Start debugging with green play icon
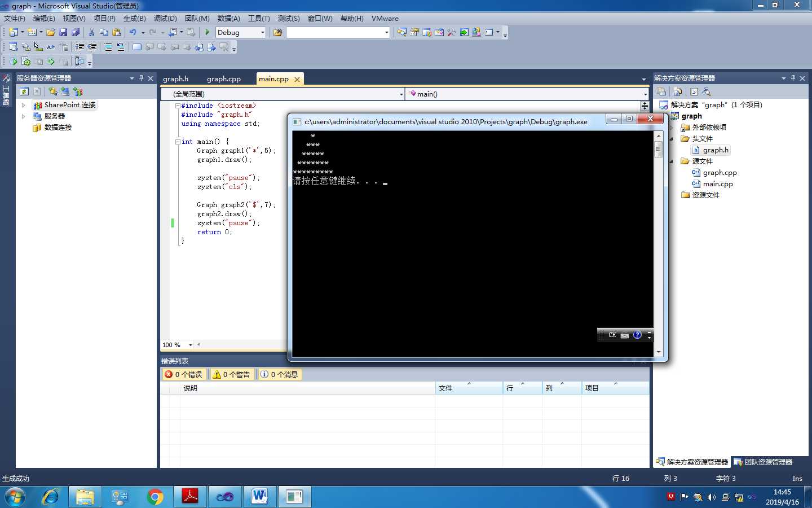 tap(207, 32)
